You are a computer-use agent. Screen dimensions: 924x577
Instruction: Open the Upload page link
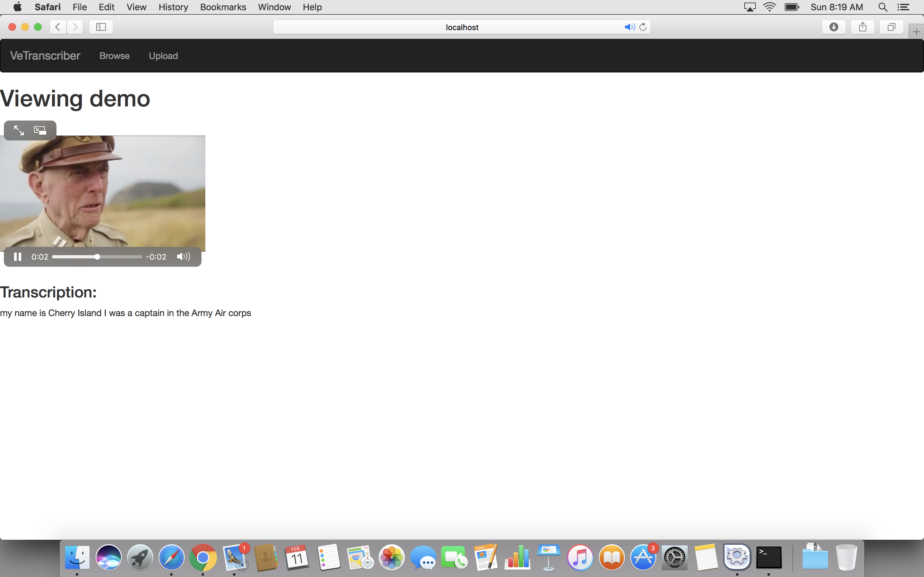[163, 56]
